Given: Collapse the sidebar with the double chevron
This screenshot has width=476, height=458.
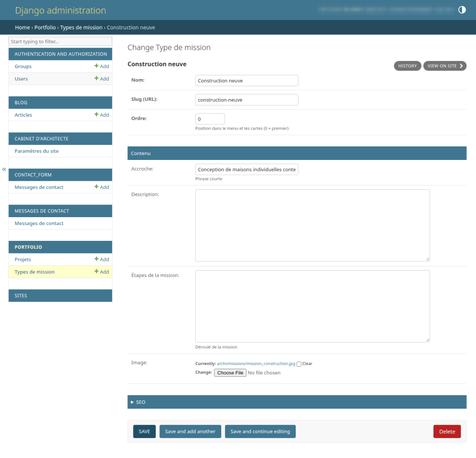Looking at the screenshot, I should click(4, 169).
